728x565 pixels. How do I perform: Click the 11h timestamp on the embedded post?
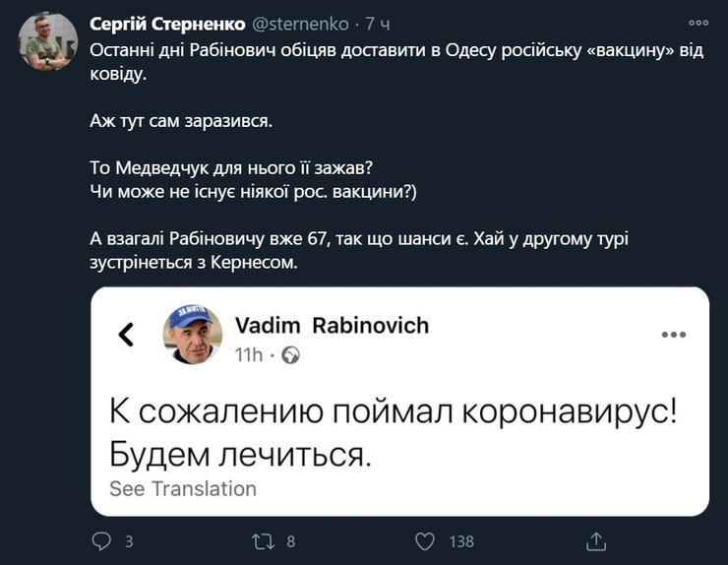(x=249, y=355)
